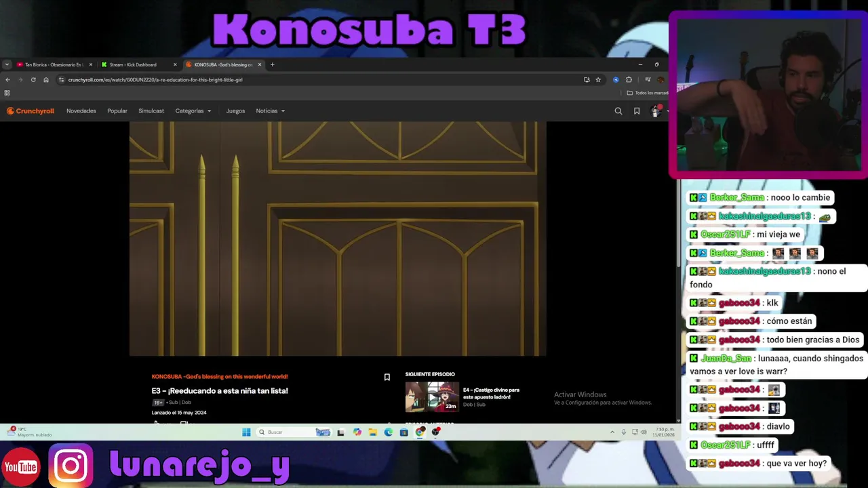Viewport: 868px width, 488px height.
Task: Click chat message from JuanDa_San
Action: click(x=776, y=365)
